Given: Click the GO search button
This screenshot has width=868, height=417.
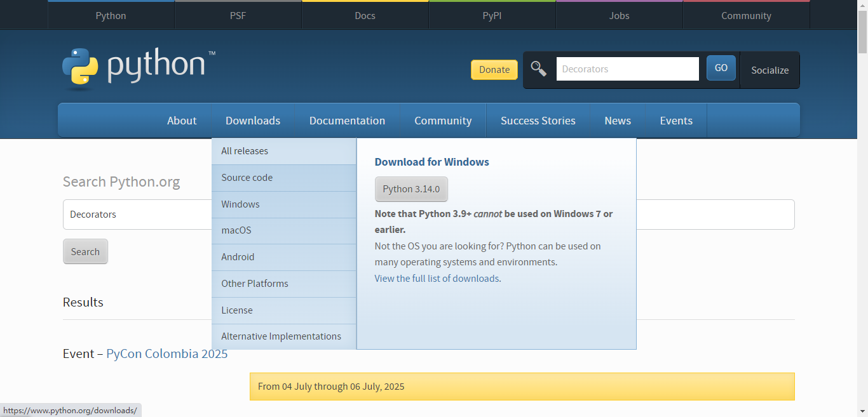Looking at the screenshot, I should coord(721,68).
